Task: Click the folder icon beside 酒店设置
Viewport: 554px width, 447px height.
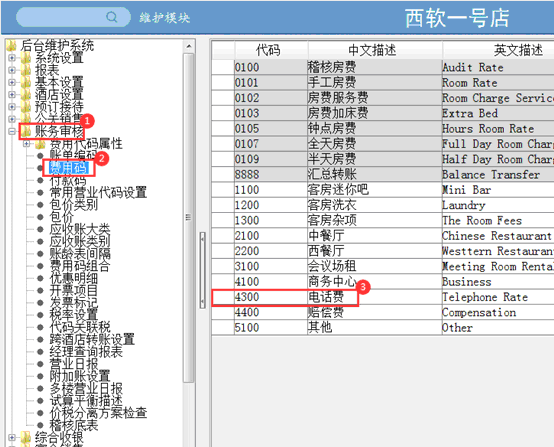Action: (x=26, y=94)
